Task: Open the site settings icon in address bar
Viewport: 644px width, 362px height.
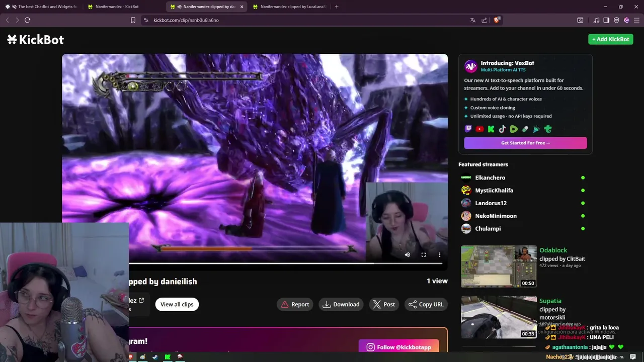Action: point(146,20)
